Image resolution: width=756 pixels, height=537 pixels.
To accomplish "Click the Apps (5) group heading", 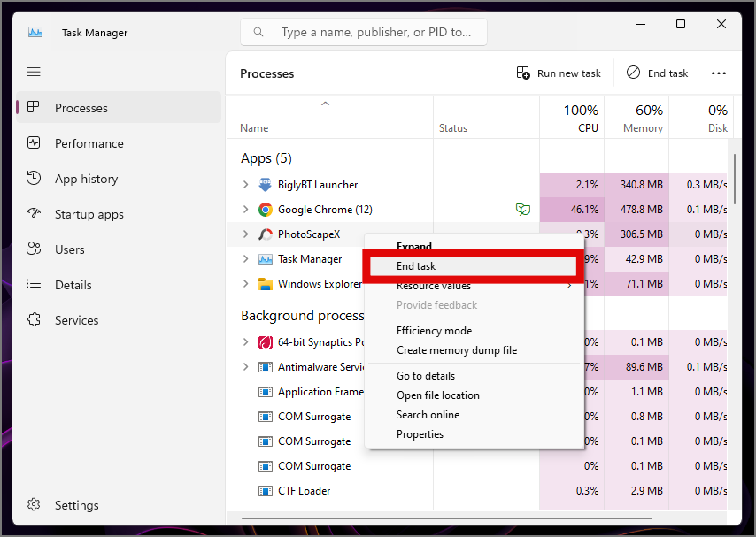I will point(266,158).
